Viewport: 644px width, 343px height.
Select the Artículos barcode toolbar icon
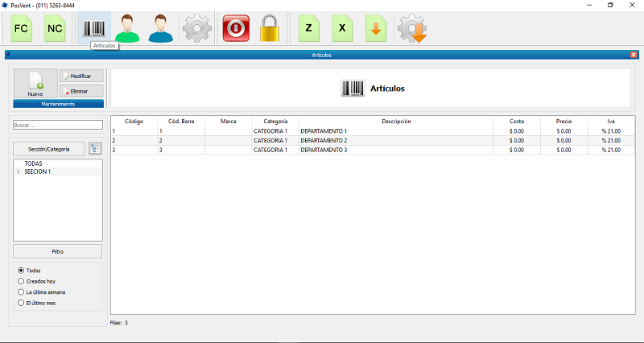coord(94,28)
